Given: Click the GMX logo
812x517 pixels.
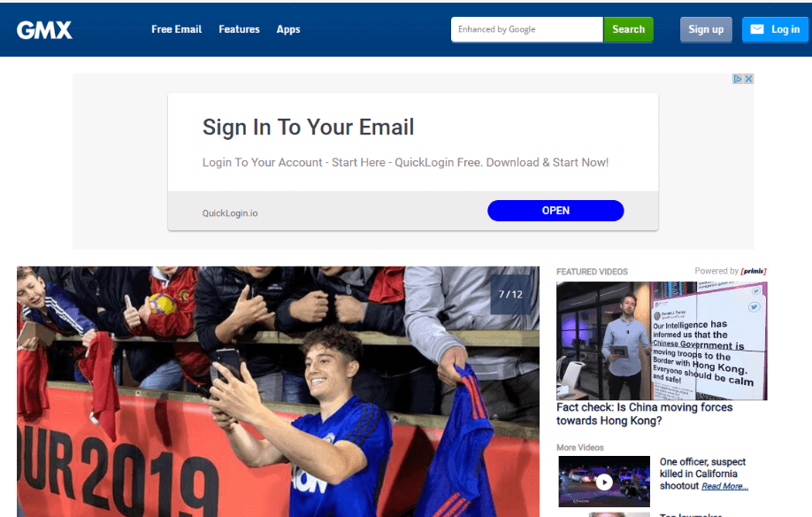Looking at the screenshot, I should point(44,30).
